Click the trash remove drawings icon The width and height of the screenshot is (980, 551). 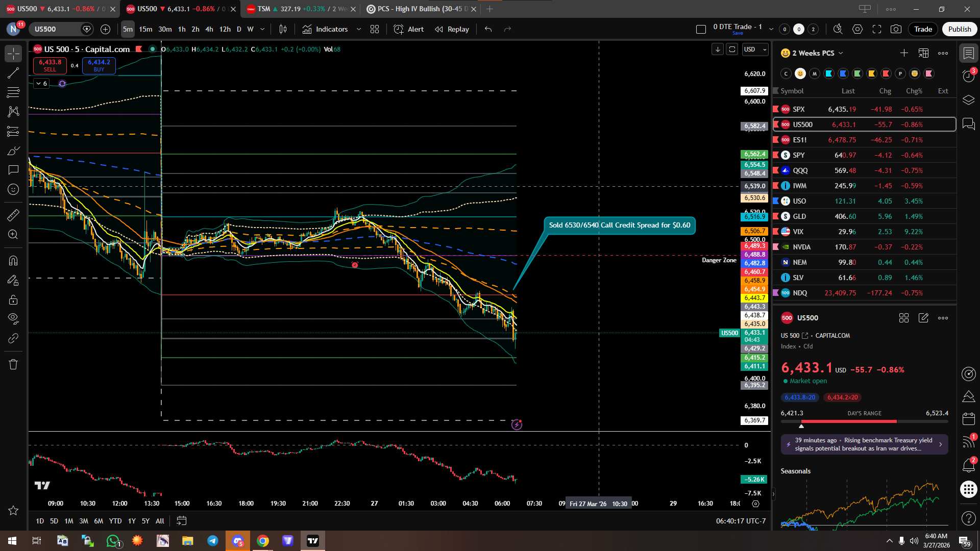13,364
